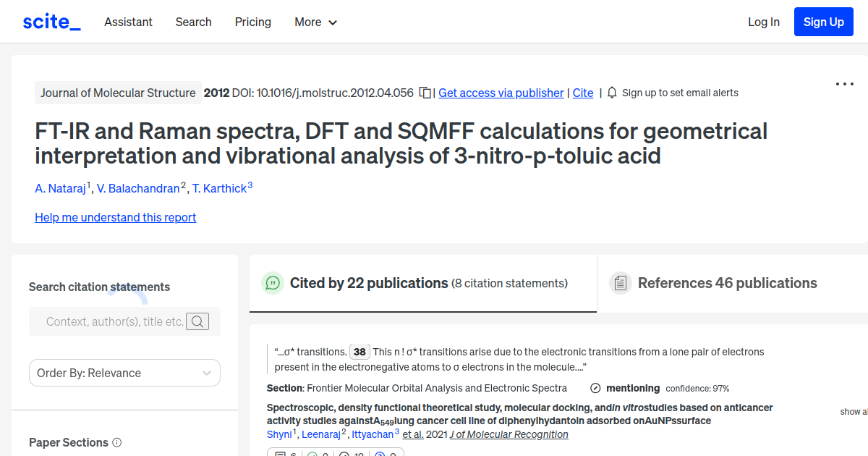
Task: Click the Sign Up button
Action: tap(823, 21)
